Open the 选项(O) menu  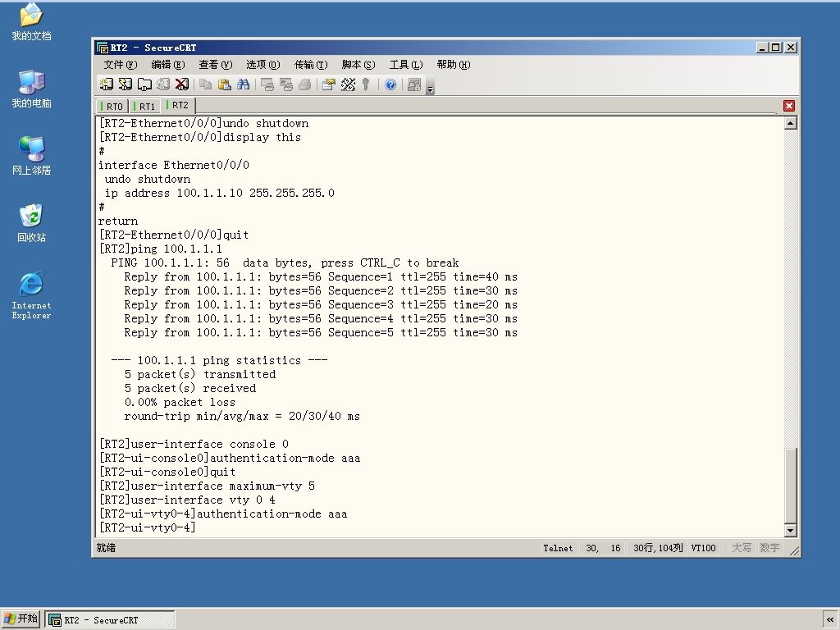click(x=263, y=65)
